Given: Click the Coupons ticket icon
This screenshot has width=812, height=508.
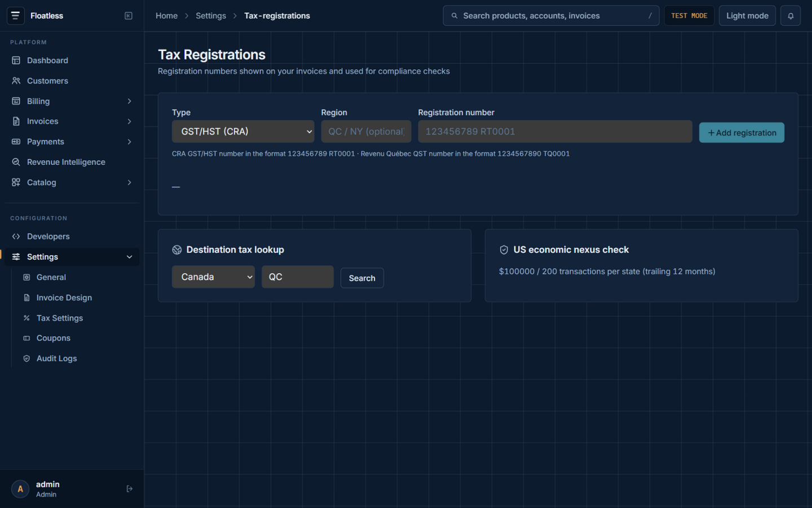Looking at the screenshot, I should pos(27,338).
